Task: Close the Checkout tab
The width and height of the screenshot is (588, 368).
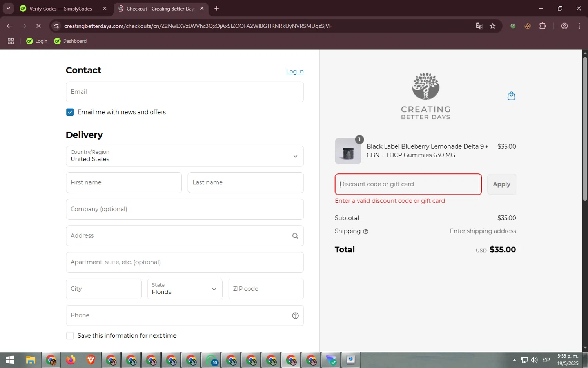Action: [202, 9]
